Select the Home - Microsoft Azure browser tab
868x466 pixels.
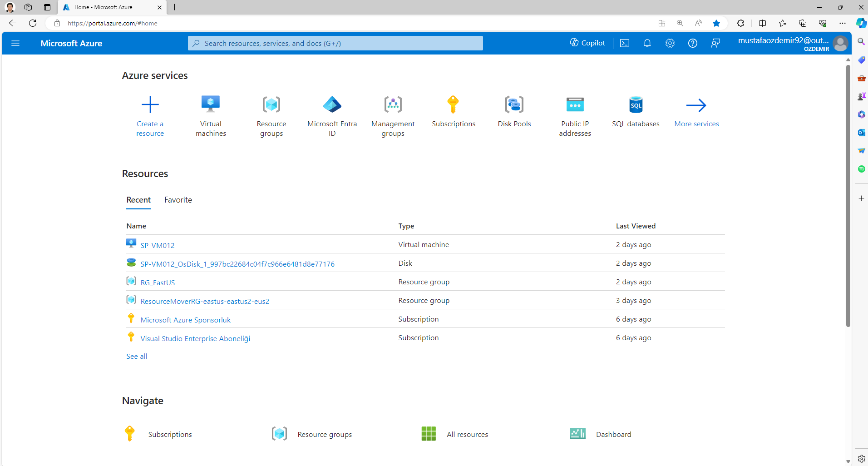tap(113, 7)
